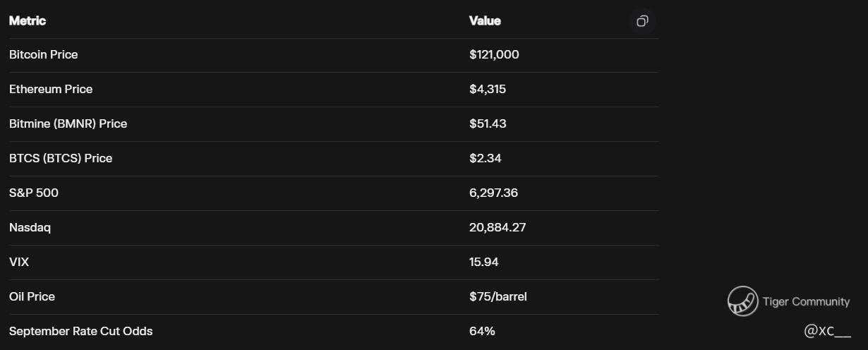
Task: Click the $4,315 Ethereum value
Action: 488,90
